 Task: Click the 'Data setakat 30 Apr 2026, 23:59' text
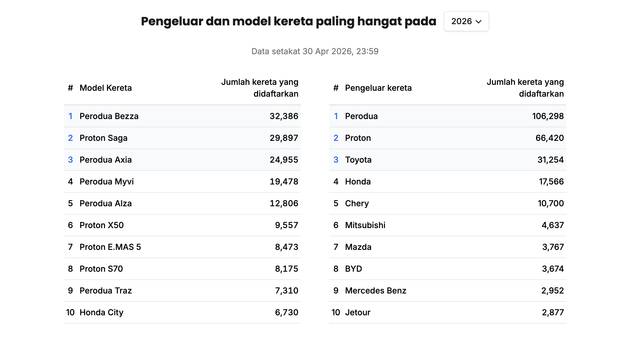pos(315,51)
